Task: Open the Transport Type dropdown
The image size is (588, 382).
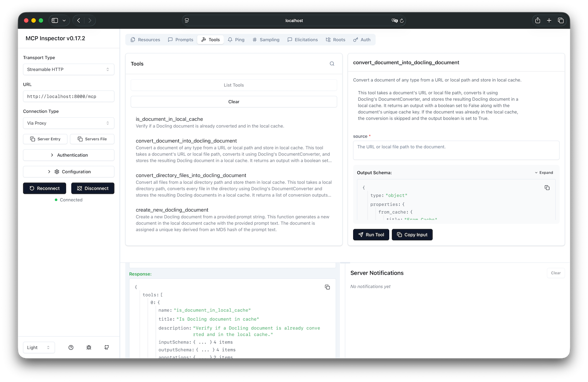Action: pyautogui.click(x=68, y=69)
